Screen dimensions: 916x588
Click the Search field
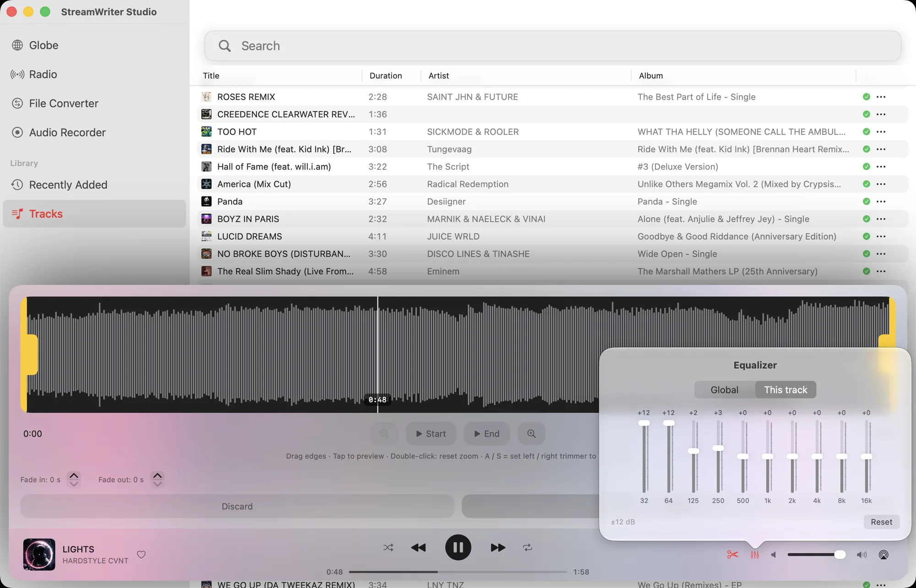(x=552, y=46)
